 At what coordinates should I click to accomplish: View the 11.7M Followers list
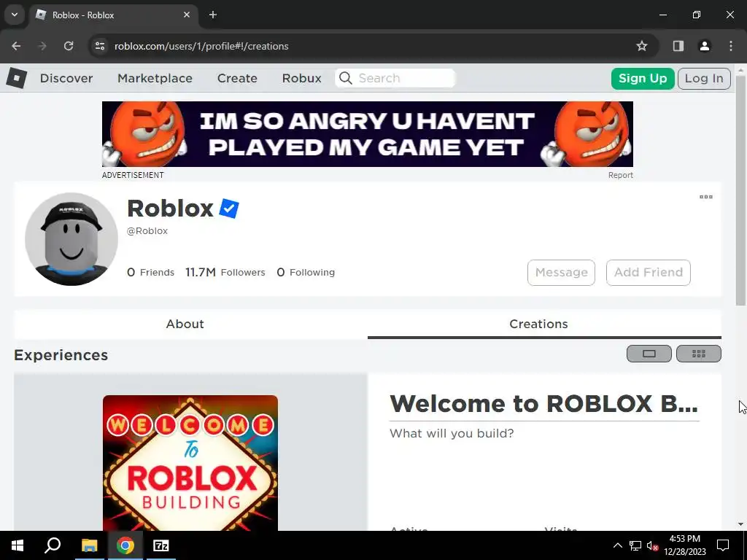(x=225, y=273)
